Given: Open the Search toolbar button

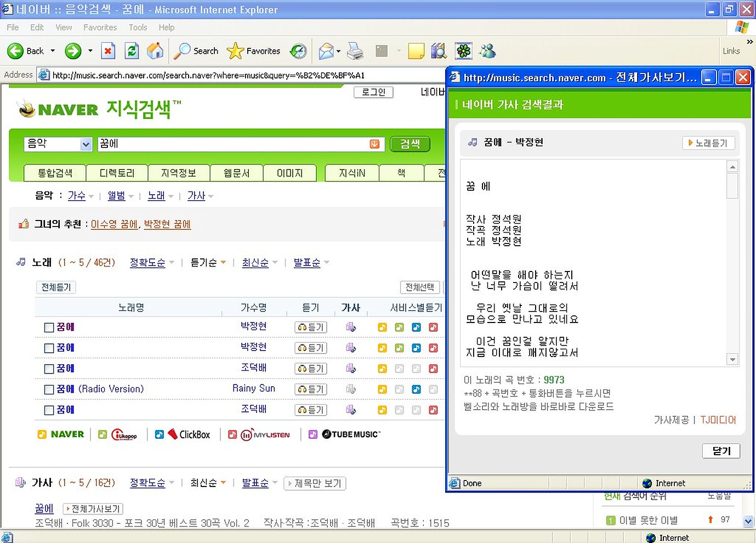Looking at the screenshot, I should [196, 51].
